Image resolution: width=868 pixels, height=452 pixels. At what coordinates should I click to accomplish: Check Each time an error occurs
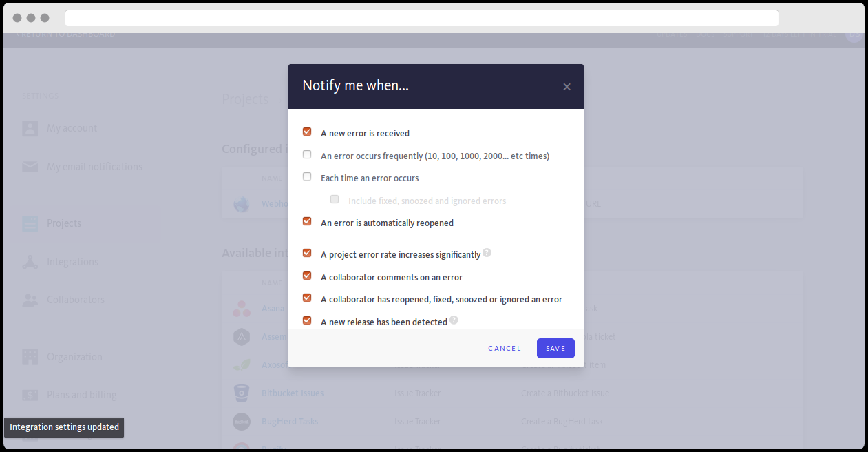pos(307,176)
